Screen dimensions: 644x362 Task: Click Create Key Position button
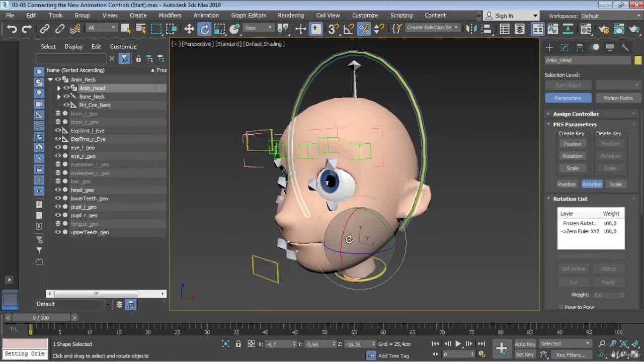572,144
